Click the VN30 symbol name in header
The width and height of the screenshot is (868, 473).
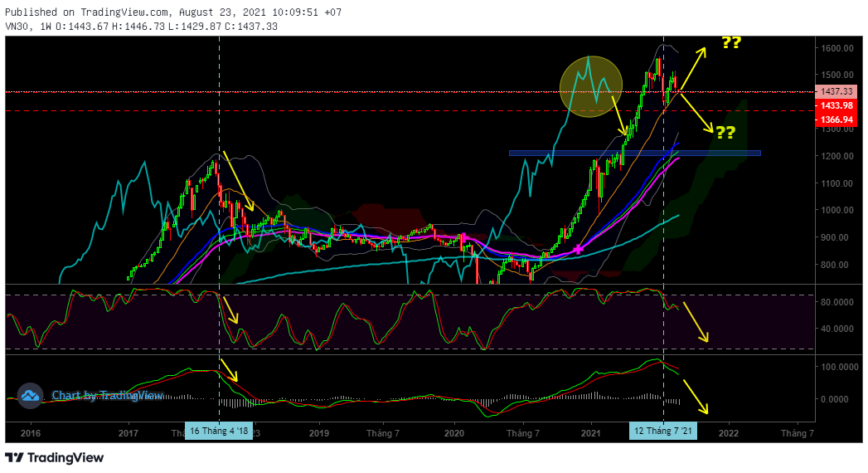19,27
